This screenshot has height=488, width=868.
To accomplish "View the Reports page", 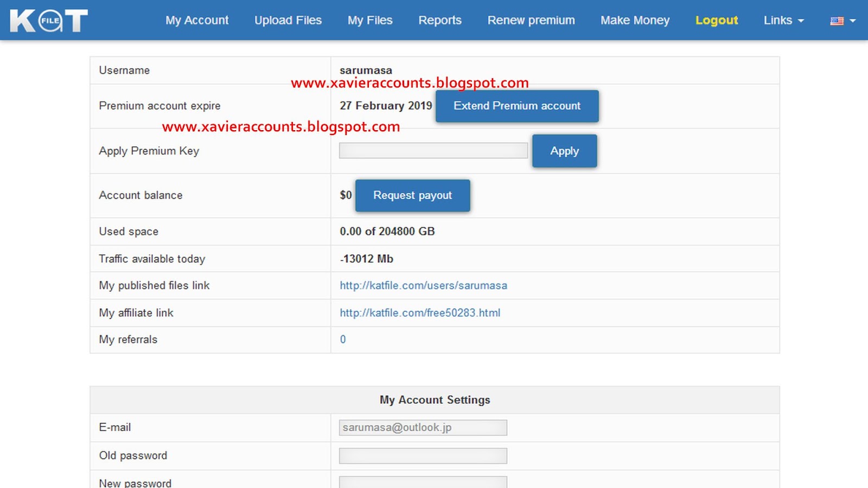I will 440,20.
